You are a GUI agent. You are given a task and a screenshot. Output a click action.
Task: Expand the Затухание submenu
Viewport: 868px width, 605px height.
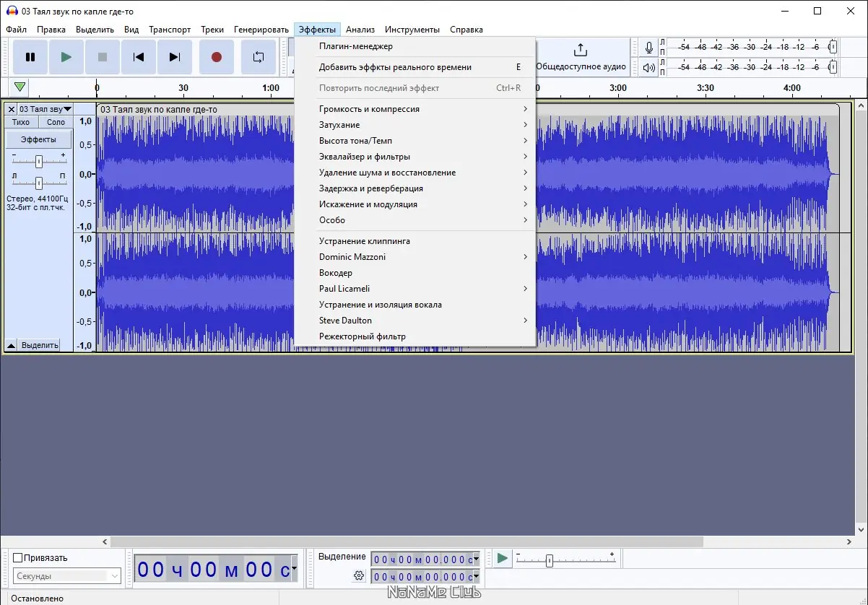point(415,125)
